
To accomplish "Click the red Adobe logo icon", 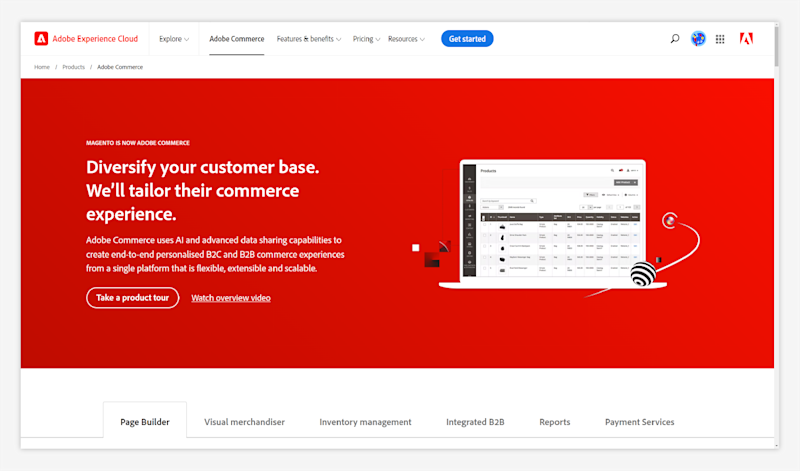I will point(746,39).
